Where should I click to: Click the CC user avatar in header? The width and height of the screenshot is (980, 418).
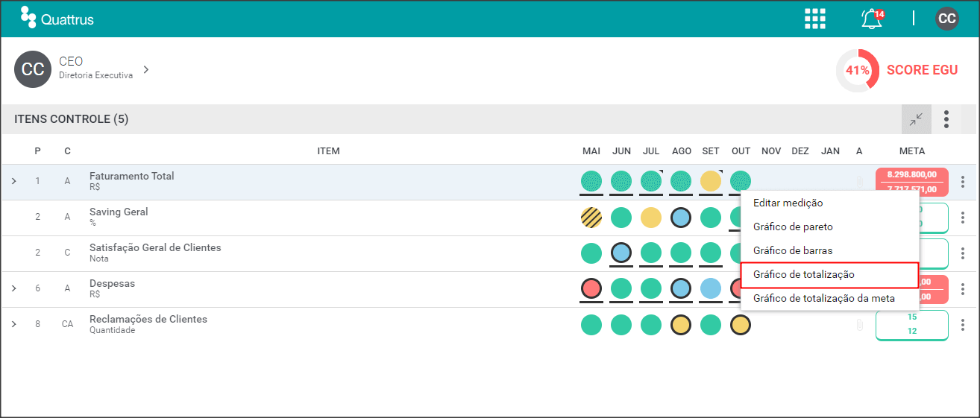click(947, 19)
